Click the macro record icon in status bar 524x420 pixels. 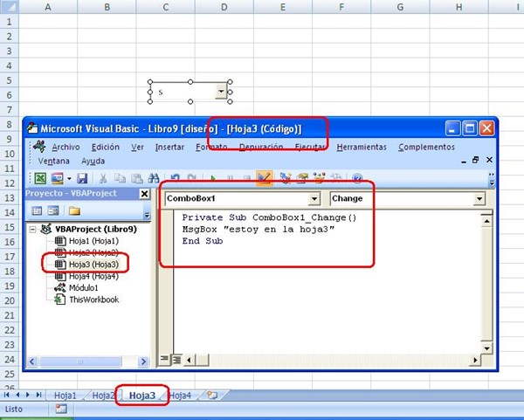tap(61, 409)
